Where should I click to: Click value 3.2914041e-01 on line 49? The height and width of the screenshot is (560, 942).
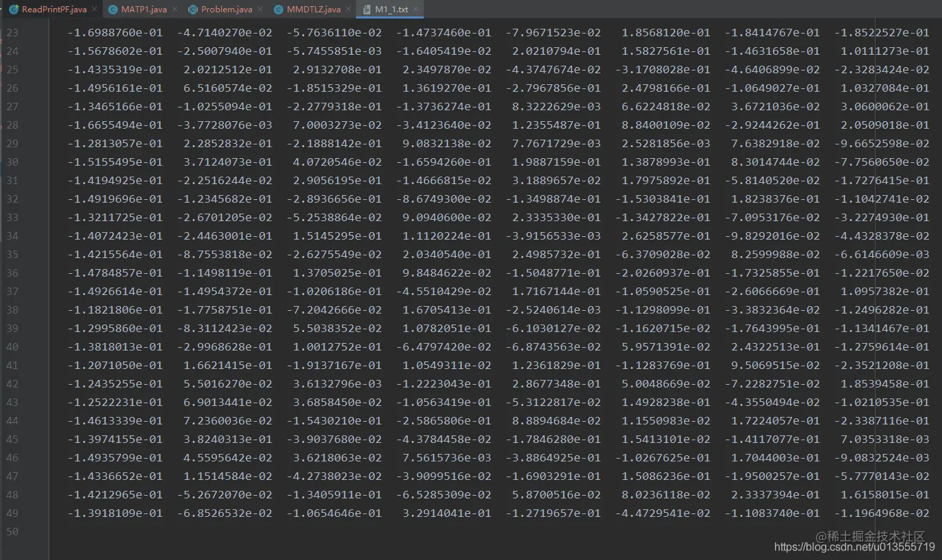tap(447, 513)
